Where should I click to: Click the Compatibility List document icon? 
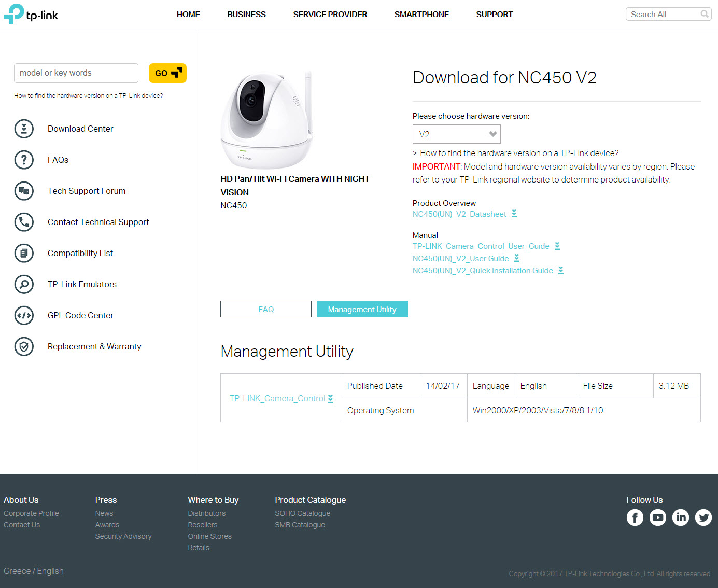24,253
